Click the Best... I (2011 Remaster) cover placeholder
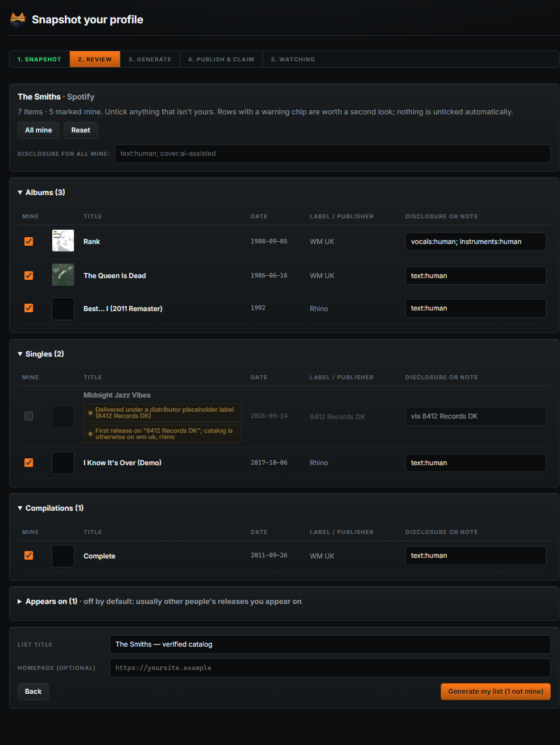Image resolution: width=560 pixels, height=745 pixels. pos(63,309)
